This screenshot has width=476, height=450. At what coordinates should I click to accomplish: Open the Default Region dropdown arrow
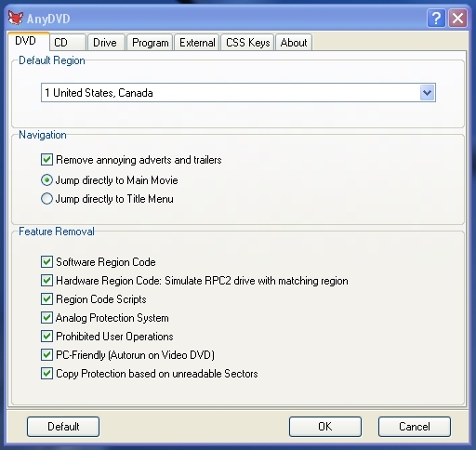point(428,92)
